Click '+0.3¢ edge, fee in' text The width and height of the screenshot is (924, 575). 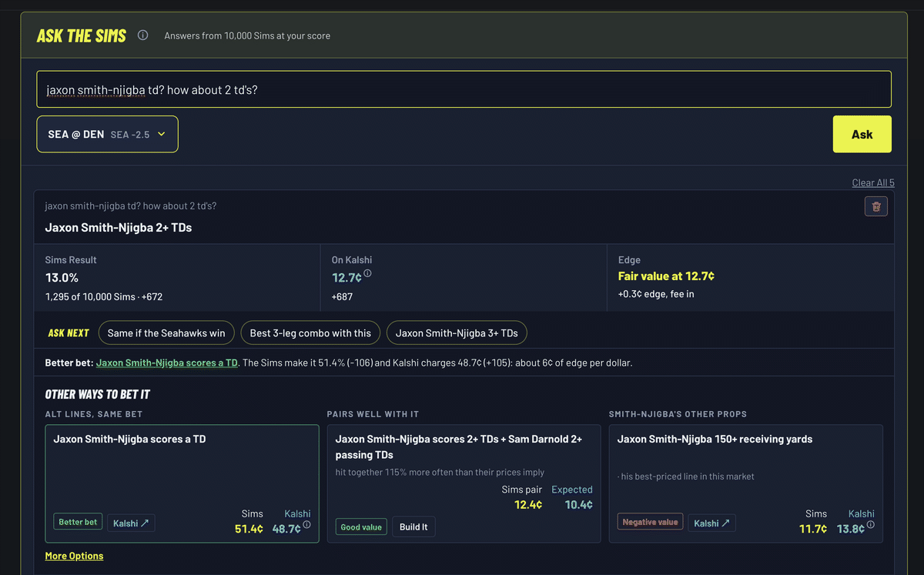tap(656, 293)
